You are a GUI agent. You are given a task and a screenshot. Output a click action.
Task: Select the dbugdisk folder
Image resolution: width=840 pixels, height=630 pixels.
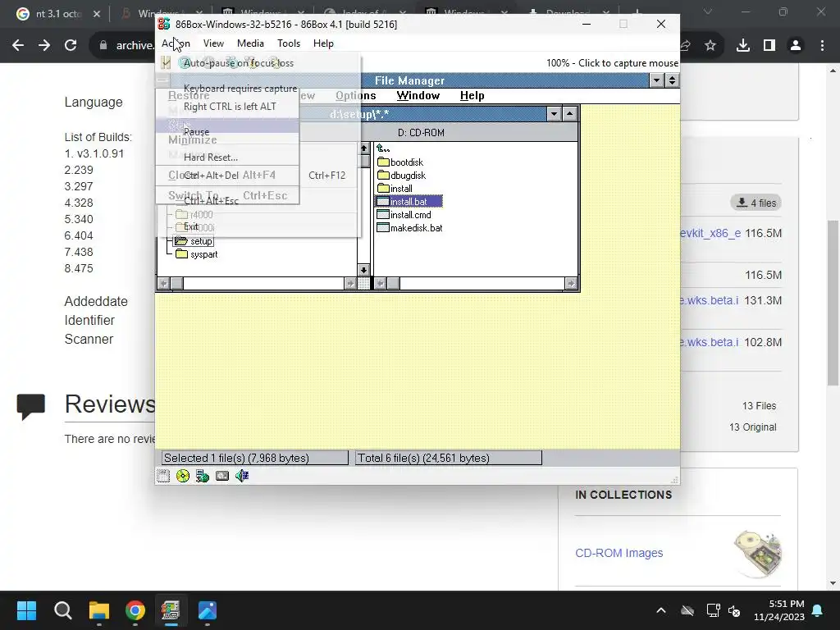tap(401, 176)
